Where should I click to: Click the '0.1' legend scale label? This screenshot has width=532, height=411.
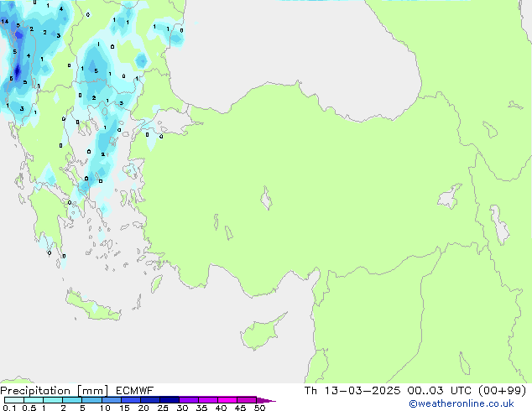pyautogui.click(x=8, y=408)
